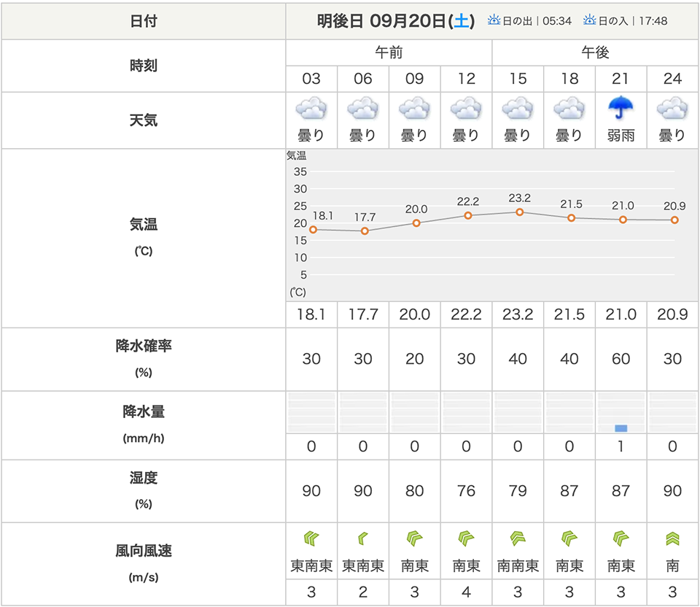This screenshot has height=607, width=700.
Task: Click the 24時 cloudy weather icon
Action: click(x=672, y=111)
